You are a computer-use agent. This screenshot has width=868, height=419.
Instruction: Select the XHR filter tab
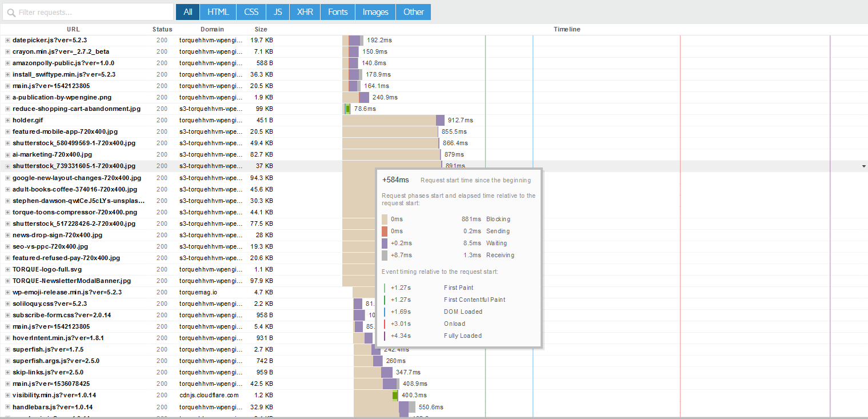click(x=305, y=12)
